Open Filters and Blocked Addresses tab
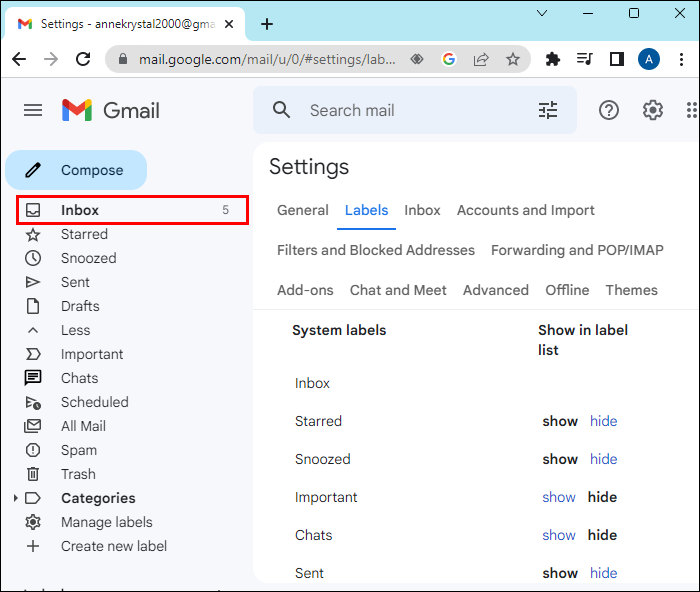Screen dimensions: 700x592 point(376,250)
